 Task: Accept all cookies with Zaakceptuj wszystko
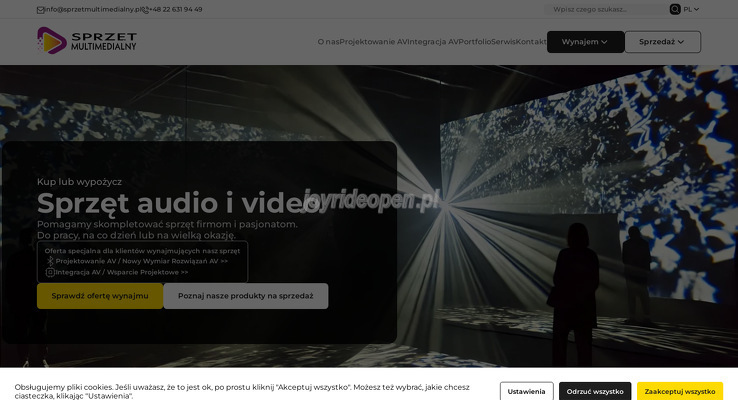point(680,391)
